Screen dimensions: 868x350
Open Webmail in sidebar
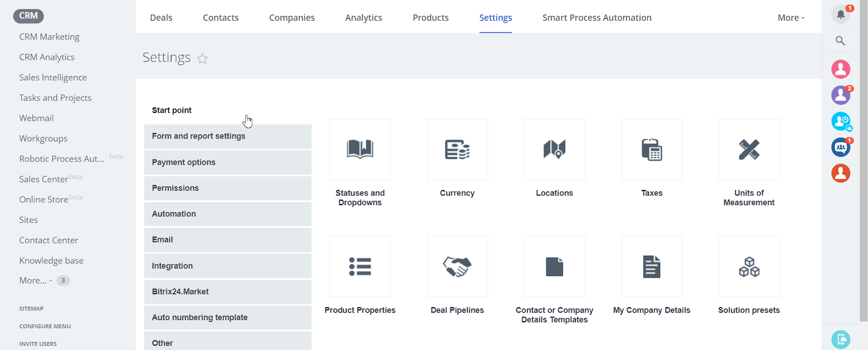click(36, 118)
